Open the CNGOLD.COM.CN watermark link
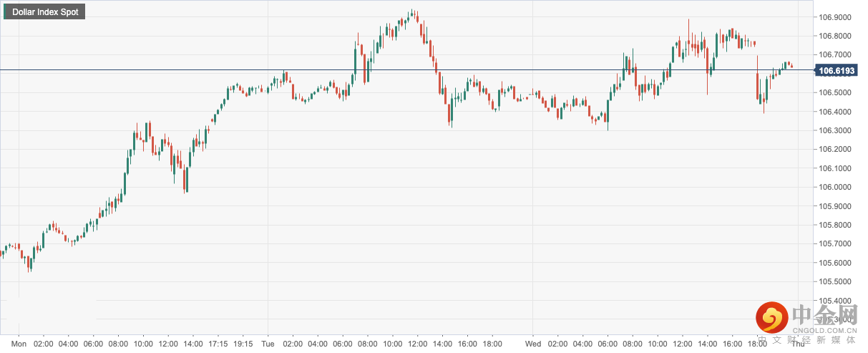This screenshot has width=868, height=353. 825,331
